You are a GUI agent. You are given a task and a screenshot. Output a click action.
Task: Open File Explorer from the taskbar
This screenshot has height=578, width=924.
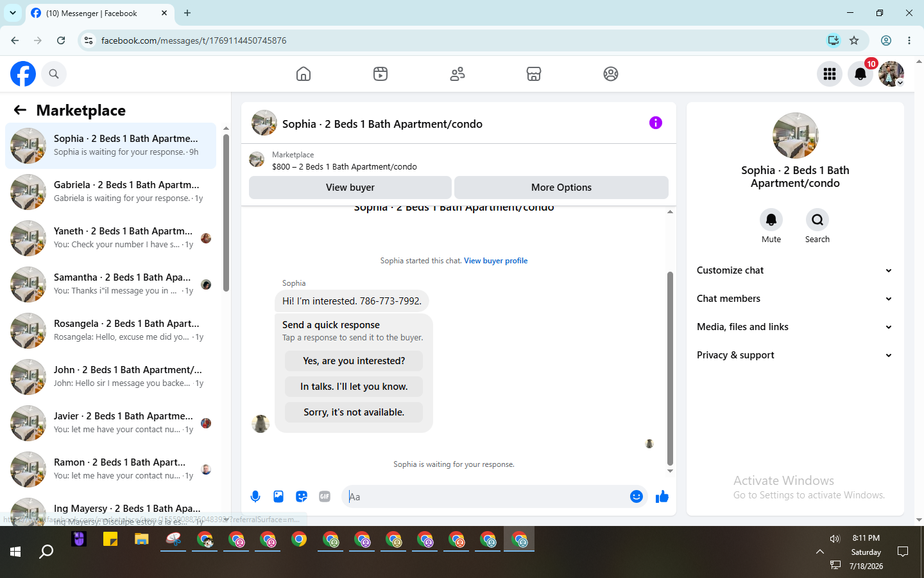tap(142, 539)
